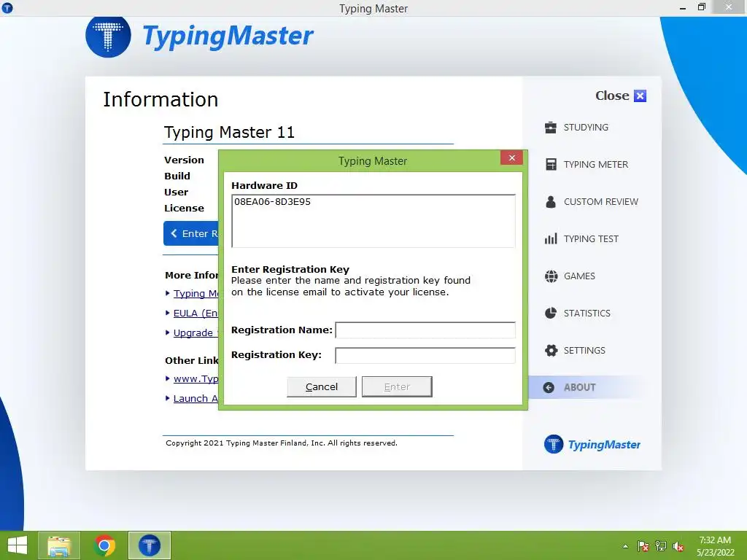
Task: Open the EULA link
Action: pos(196,314)
